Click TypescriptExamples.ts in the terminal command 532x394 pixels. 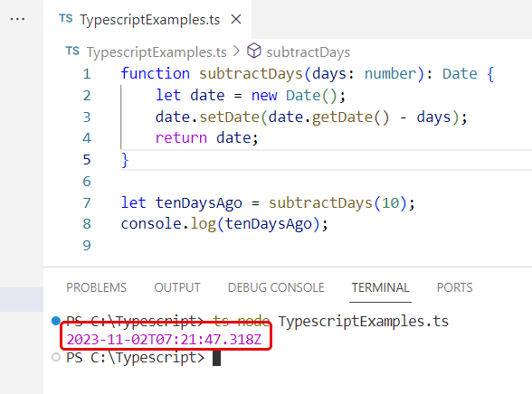364,321
